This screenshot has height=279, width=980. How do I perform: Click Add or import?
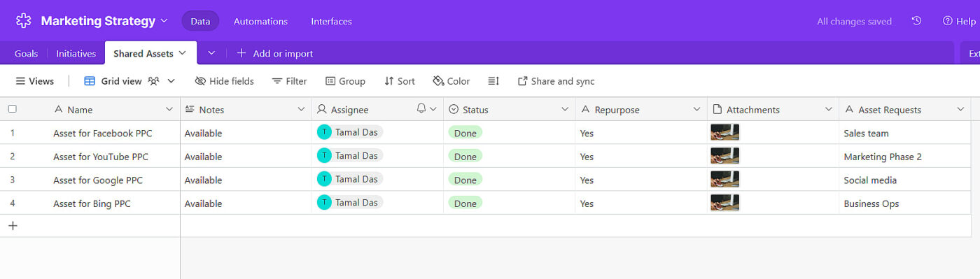(x=274, y=53)
